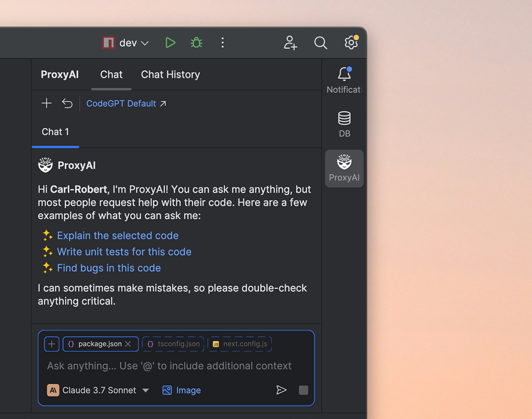
Task: Open the three-dot more actions menu
Action: pyautogui.click(x=222, y=43)
